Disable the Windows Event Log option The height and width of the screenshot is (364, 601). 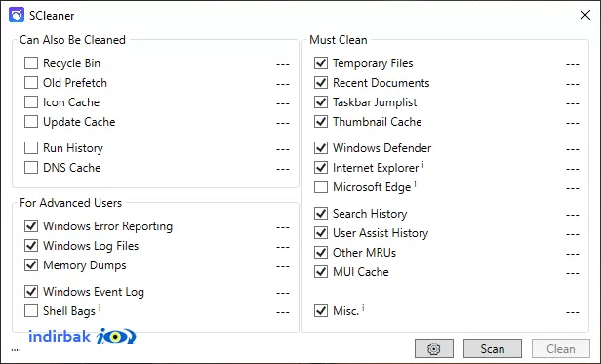[31, 292]
